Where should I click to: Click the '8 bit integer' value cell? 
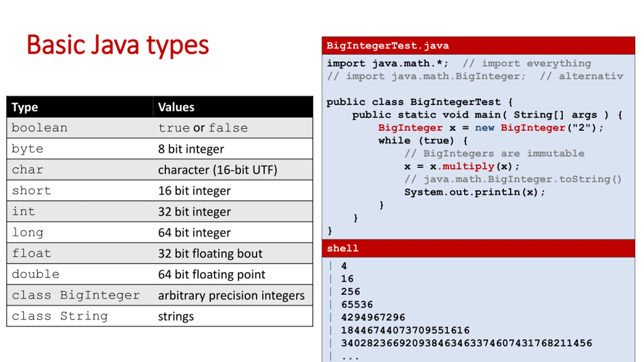(191, 149)
